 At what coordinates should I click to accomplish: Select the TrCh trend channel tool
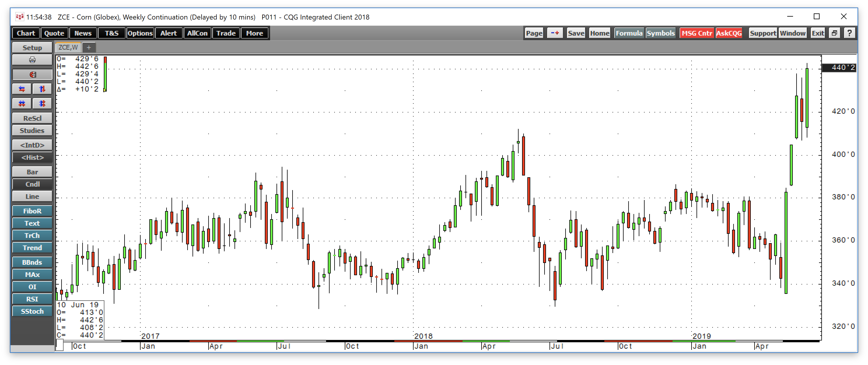pos(32,235)
